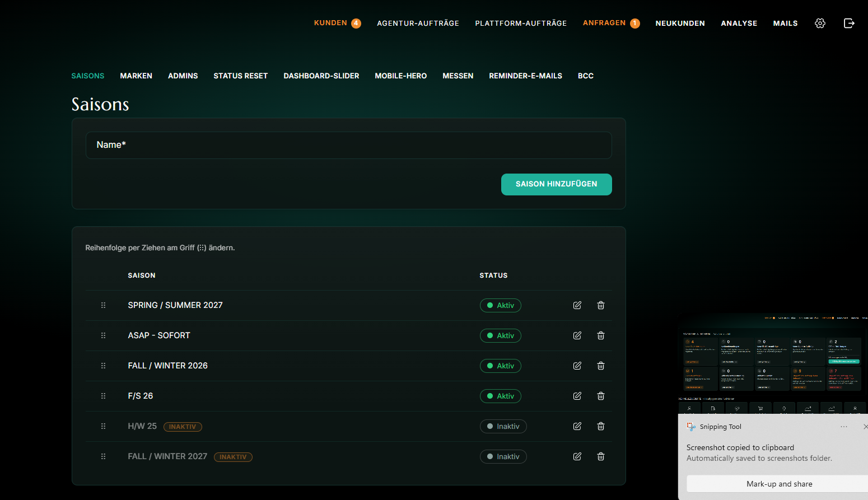
Task: Open the Status Reset tab
Action: point(241,76)
